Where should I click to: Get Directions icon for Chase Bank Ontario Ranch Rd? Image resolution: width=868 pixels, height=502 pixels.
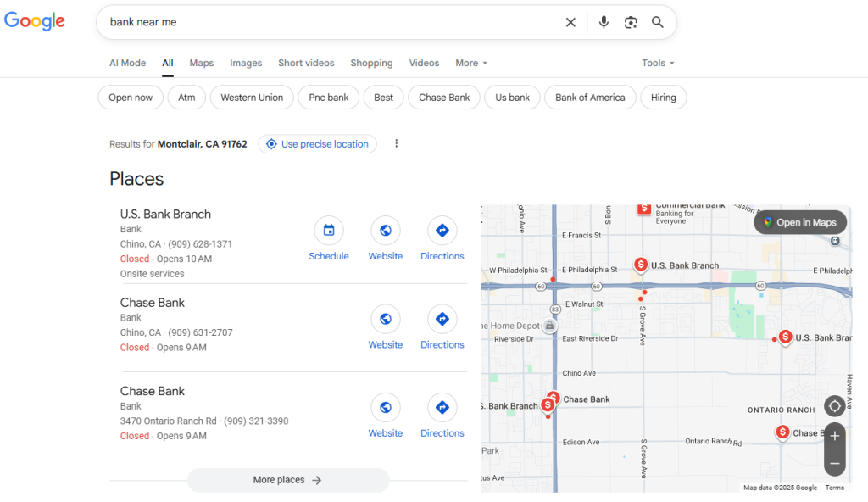442,407
